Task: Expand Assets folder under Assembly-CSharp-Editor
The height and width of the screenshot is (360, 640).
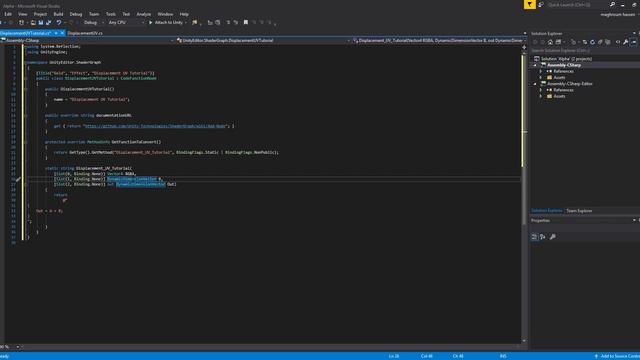Action: (x=541, y=96)
